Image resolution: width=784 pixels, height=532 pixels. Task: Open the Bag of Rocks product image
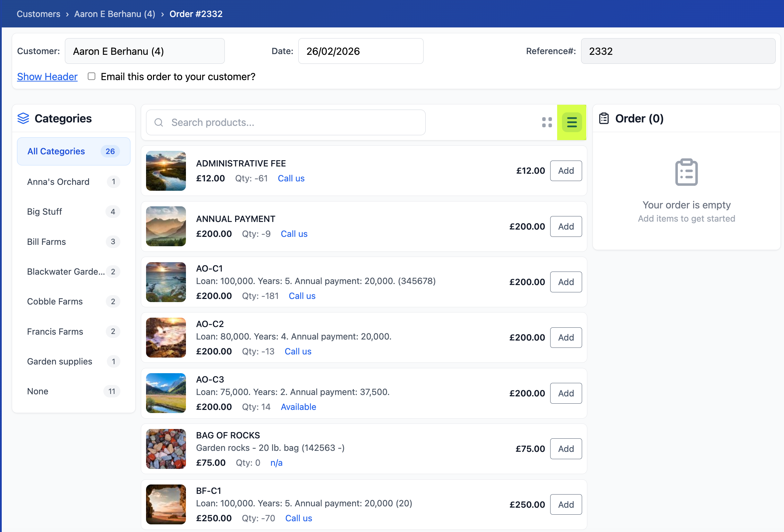[x=166, y=449]
